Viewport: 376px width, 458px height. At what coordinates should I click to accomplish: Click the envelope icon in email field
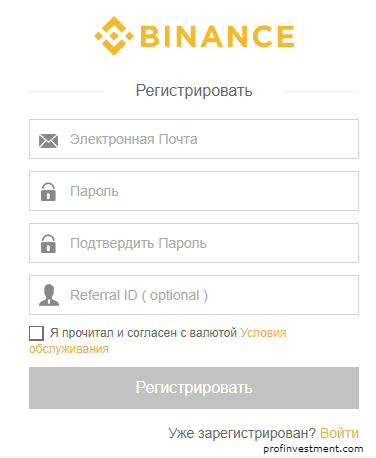48,141
